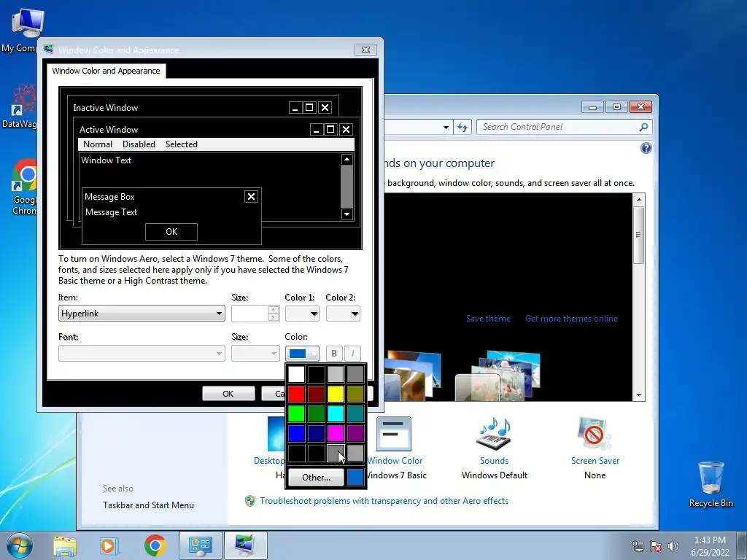Pick the blue swatch beside Other...
This screenshot has height=560, width=747.
(x=355, y=477)
